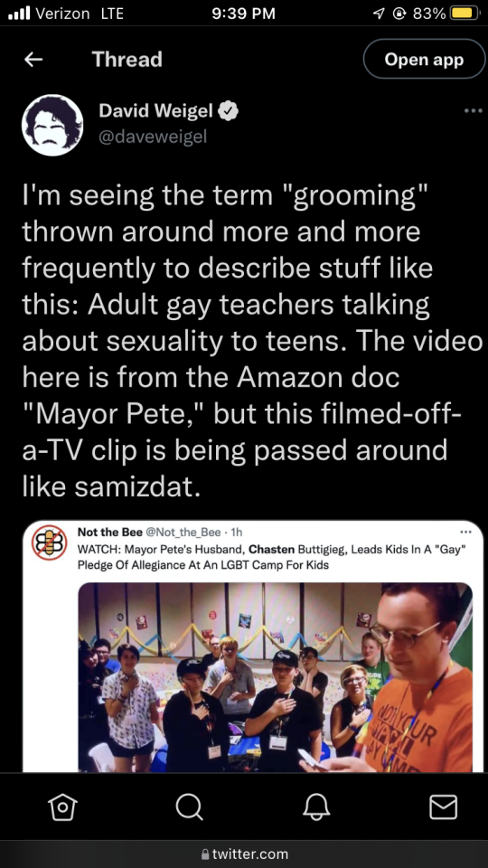This screenshot has height=868, width=488.
Task: Open the notifications bell icon
Action: 316,807
